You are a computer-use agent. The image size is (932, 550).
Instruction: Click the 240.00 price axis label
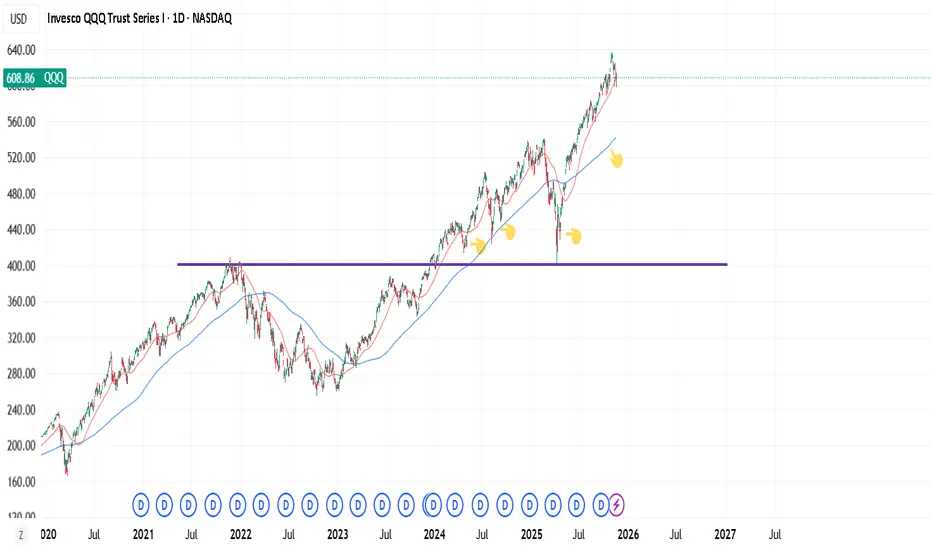coord(21,410)
